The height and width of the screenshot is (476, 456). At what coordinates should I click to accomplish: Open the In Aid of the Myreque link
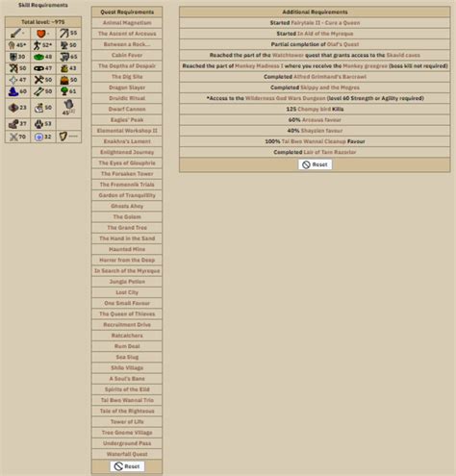[325, 34]
